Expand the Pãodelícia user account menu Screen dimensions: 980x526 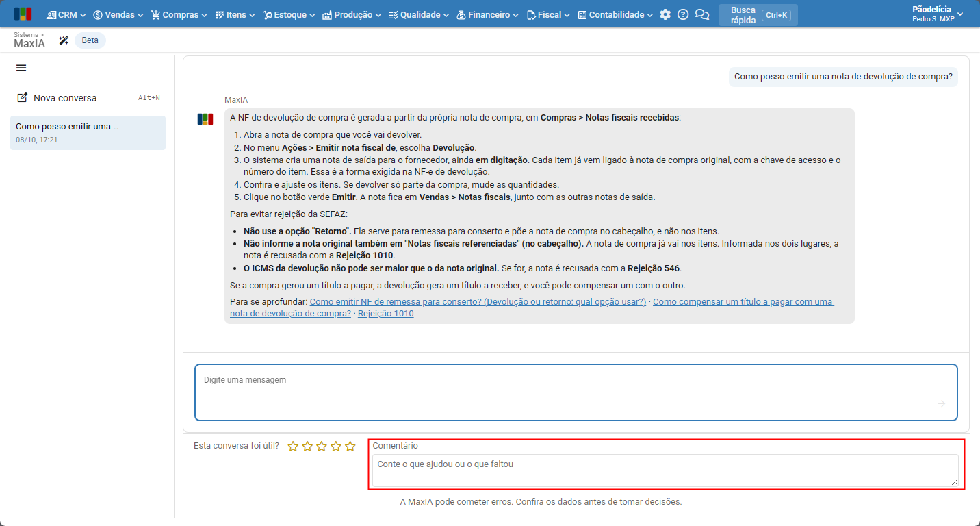937,14
